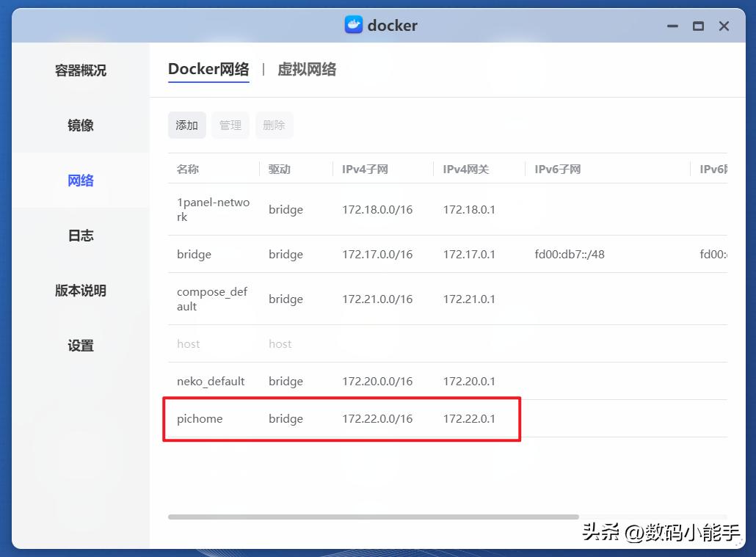View 版本说明 in sidebar
756x557 pixels.
point(81,291)
